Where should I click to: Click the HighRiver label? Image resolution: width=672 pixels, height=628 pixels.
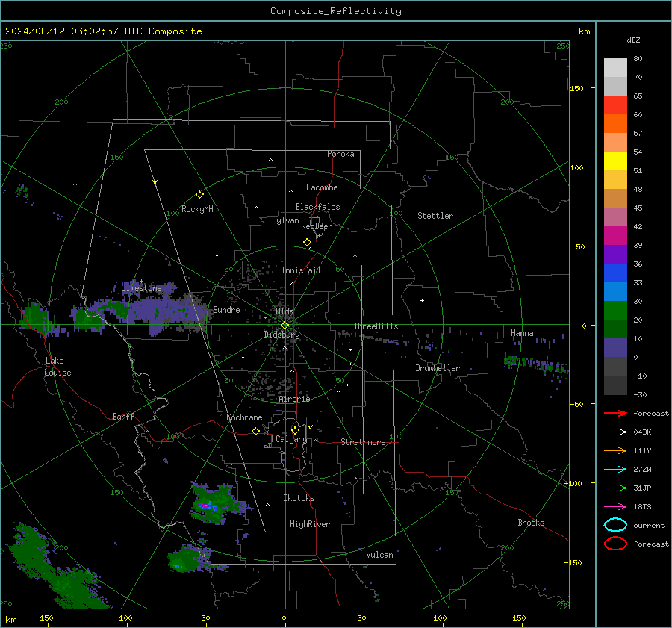click(310, 524)
